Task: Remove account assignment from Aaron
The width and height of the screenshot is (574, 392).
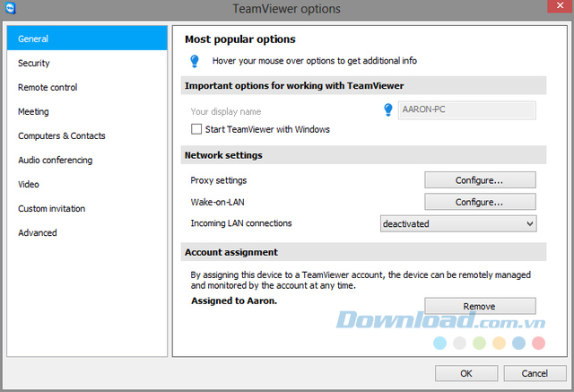Action: [x=480, y=306]
